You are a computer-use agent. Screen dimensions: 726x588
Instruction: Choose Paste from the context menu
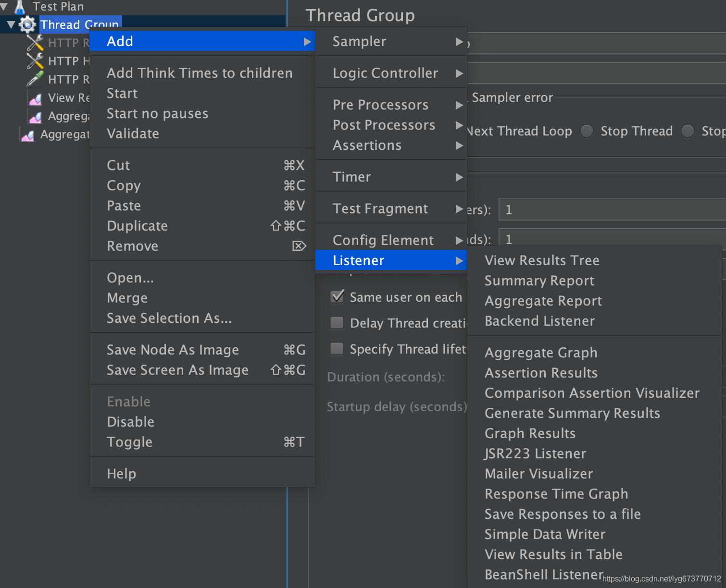[x=202, y=206]
